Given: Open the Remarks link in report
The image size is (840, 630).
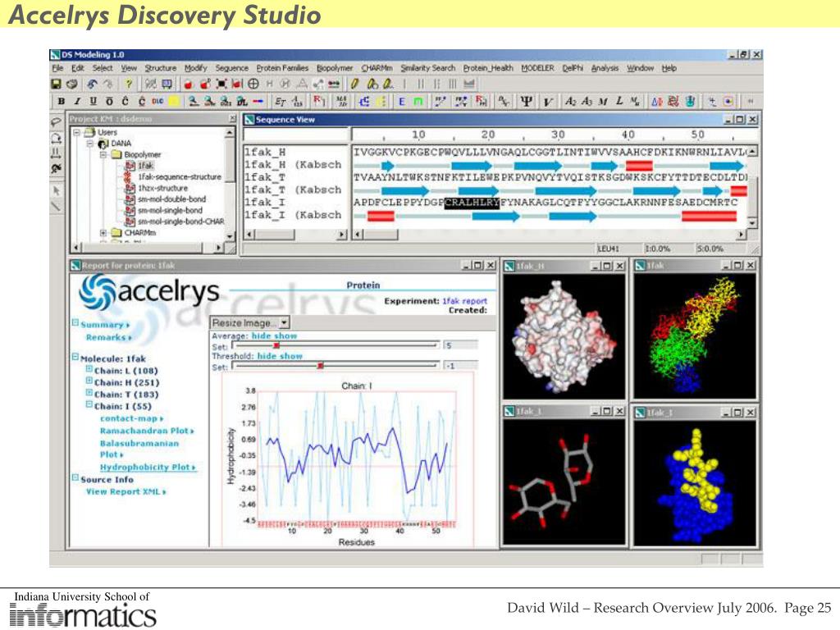Looking at the screenshot, I should (109, 337).
